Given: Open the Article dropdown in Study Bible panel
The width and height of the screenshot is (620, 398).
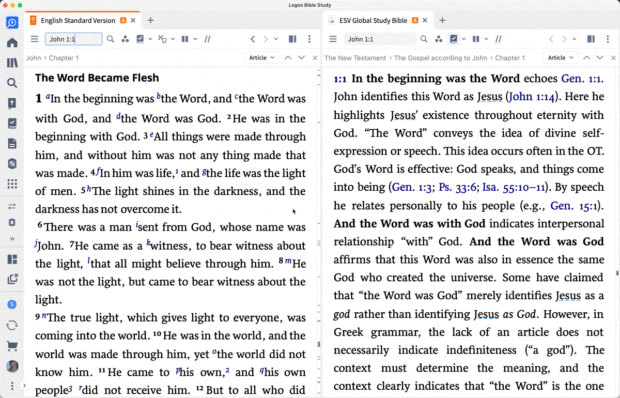Looking at the screenshot, I should (560, 58).
